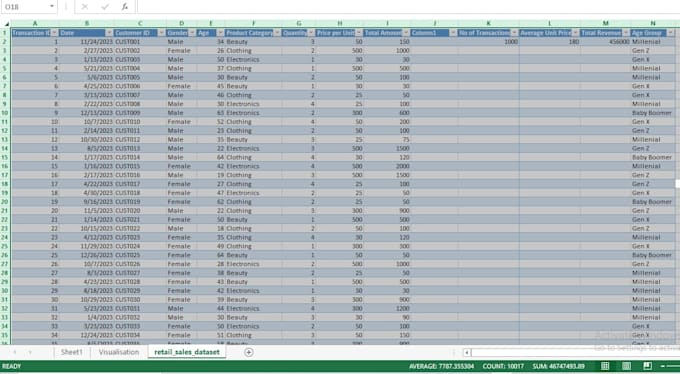Click the horizontal scrollbar left arrow
Viewport: 680px width, 374px height.
[x=467, y=353]
